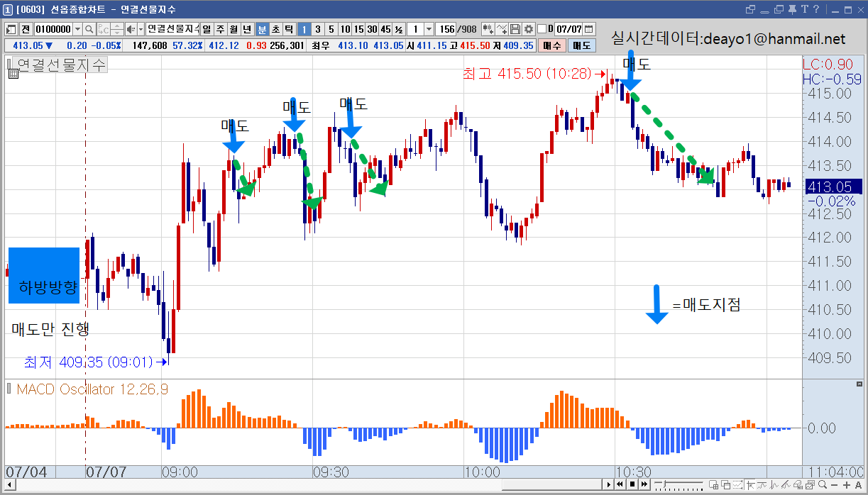Click the T font icon in title bar
Viewport: 868px width, 495px height.
[x=805, y=9]
